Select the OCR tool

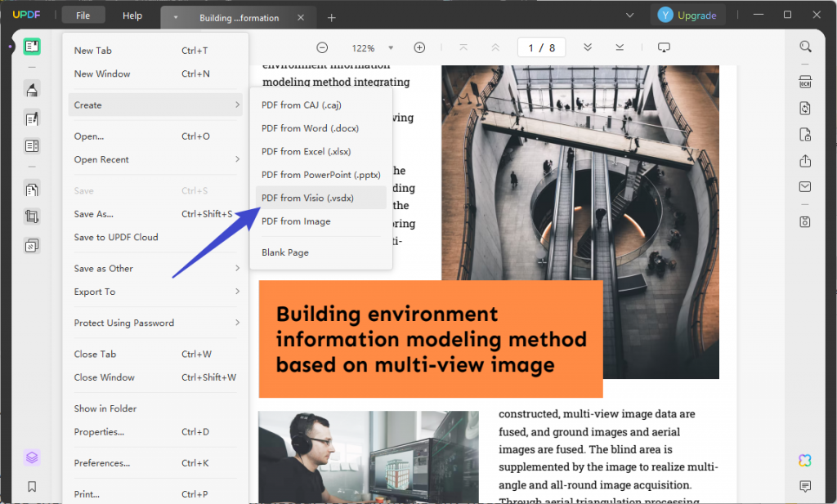[x=805, y=82]
